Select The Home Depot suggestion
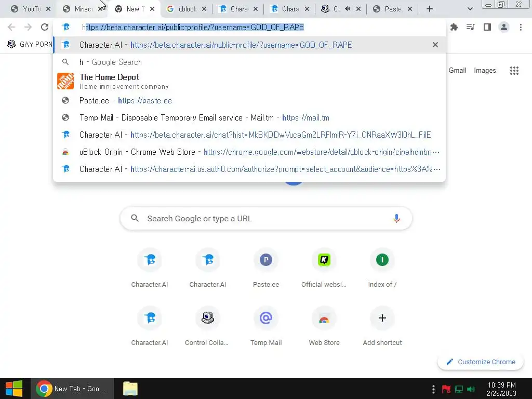 (x=249, y=81)
